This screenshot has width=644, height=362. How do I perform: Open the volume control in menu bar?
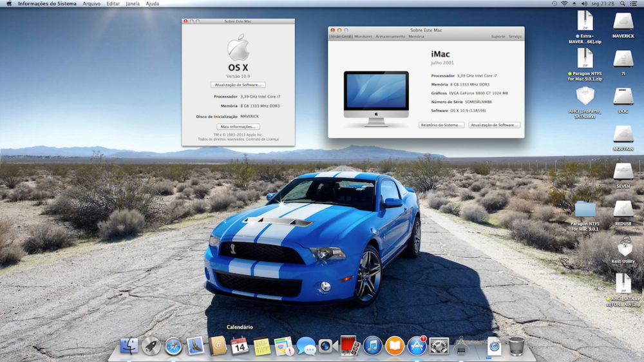pyautogui.click(x=585, y=4)
